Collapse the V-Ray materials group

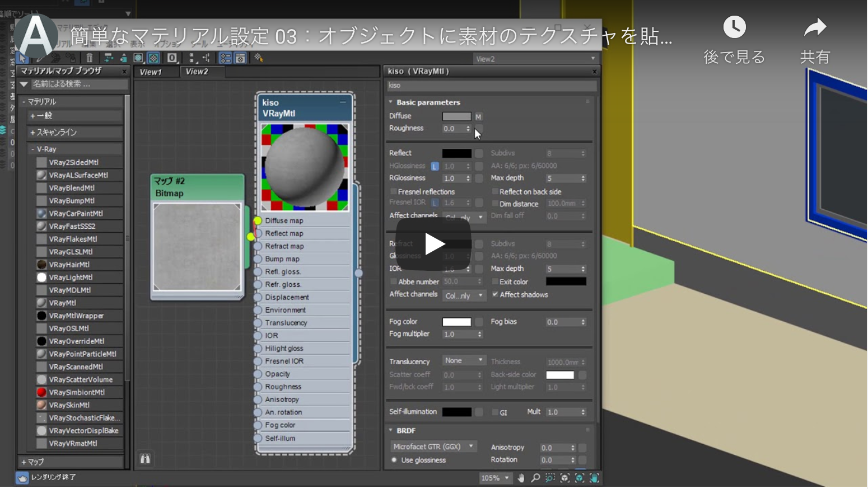[33, 149]
